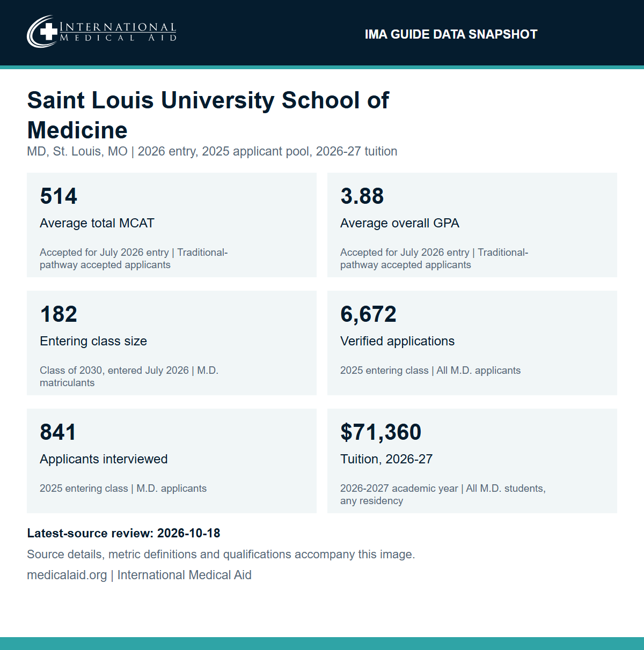
Task: Click the class size value '182'
Action: coord(58,314)
